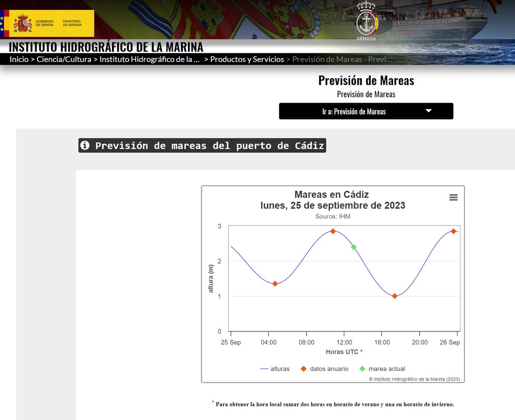
Task: Open Instituto Hidrográfico de la ... breadcrumb
Action: click(150, 59)
